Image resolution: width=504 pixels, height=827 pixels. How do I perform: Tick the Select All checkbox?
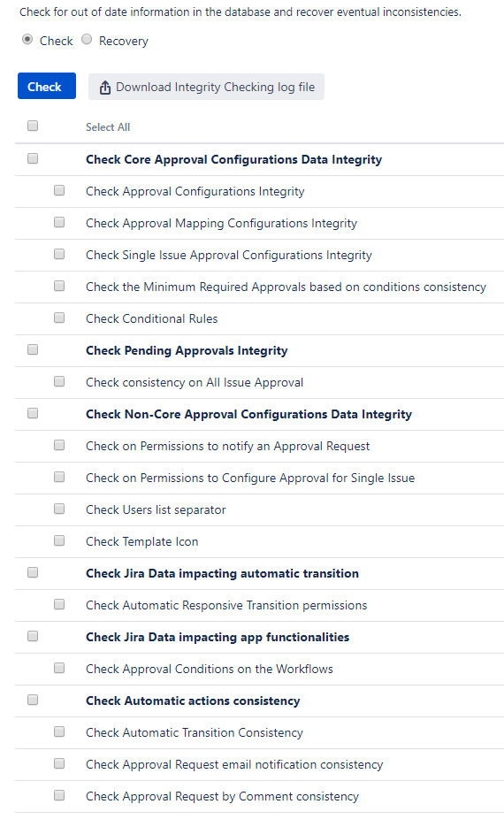[33, 126]
